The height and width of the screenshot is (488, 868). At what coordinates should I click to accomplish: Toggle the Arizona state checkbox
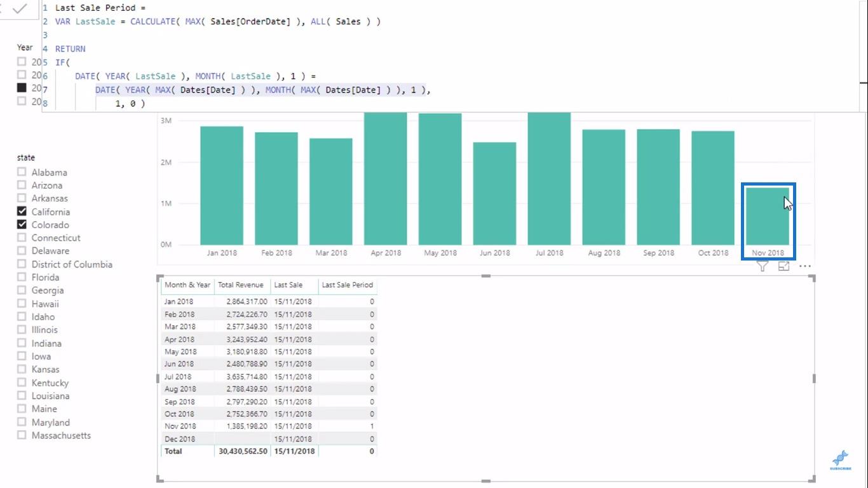coord(22,185)
